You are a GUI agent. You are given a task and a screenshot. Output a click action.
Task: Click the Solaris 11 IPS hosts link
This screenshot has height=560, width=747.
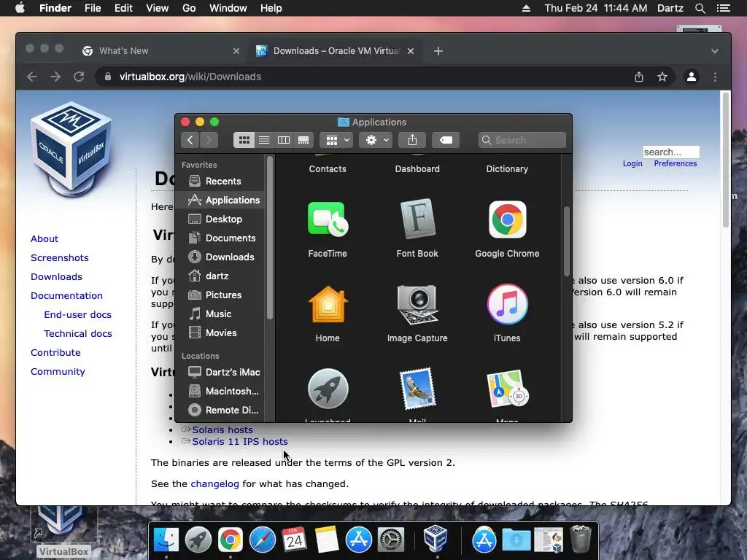pos(239,441)
